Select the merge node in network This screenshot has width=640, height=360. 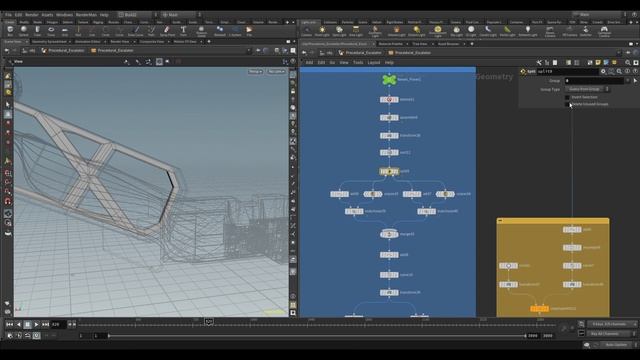click(389, 234)
